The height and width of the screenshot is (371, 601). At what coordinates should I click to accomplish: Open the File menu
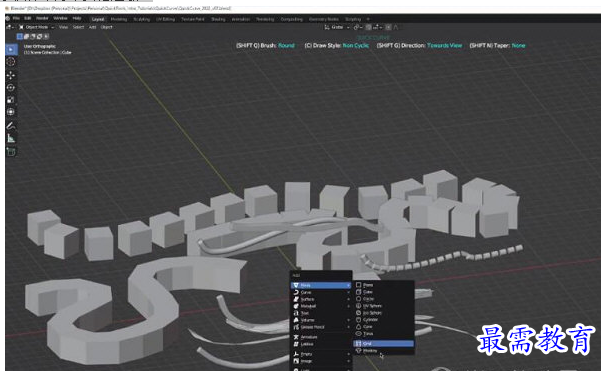pyautogui.click(x=16, y=18)
